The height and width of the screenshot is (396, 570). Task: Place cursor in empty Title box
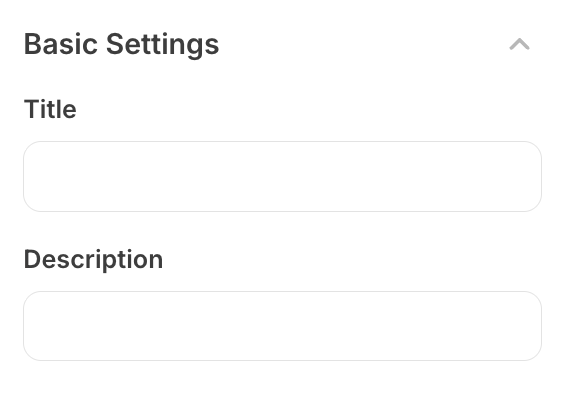(282, 176)
